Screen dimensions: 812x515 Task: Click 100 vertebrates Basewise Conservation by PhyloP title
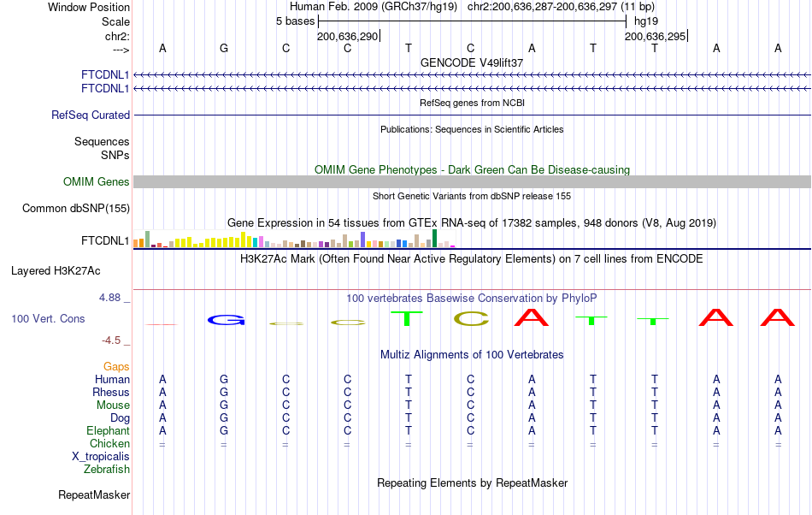coord(472,299)
